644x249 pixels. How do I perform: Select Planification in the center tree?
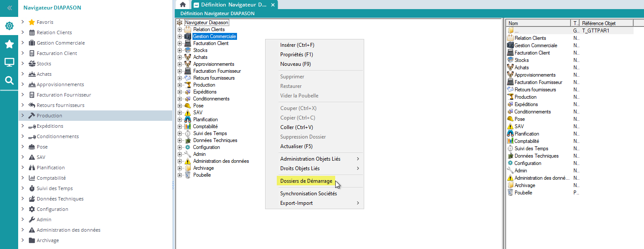pos(205,120)
